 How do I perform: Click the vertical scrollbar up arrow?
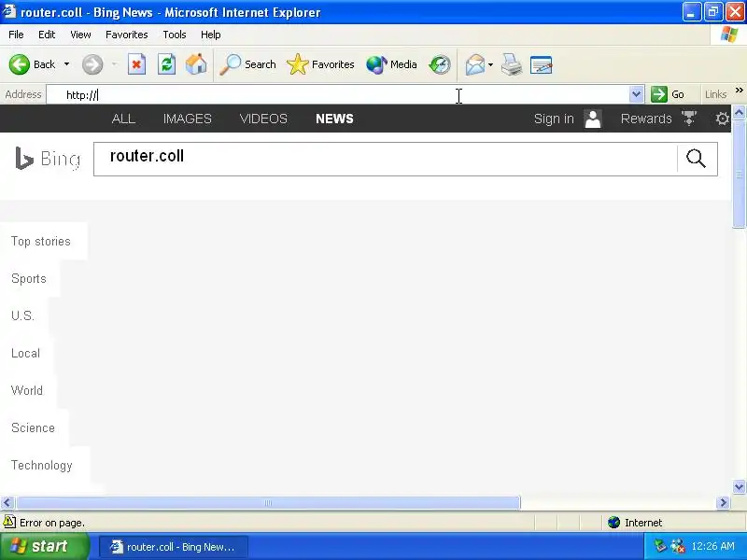739,113
